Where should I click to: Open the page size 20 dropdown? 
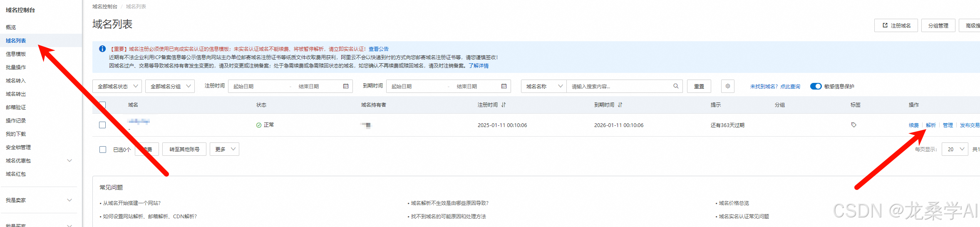[955, 149]
